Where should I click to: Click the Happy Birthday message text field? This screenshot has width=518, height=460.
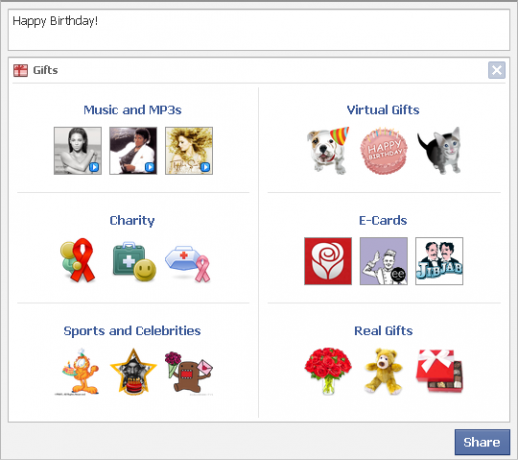tap(259, 30)
